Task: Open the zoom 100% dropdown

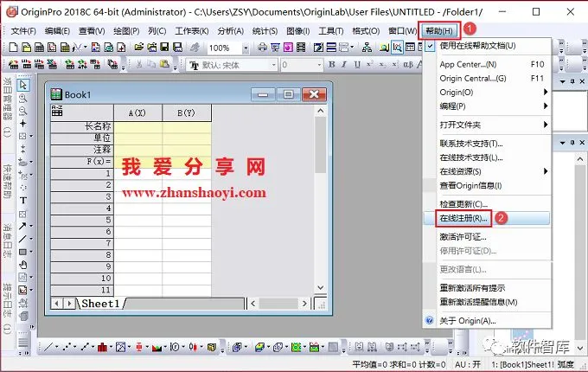Action: click(x=246, y=48)
